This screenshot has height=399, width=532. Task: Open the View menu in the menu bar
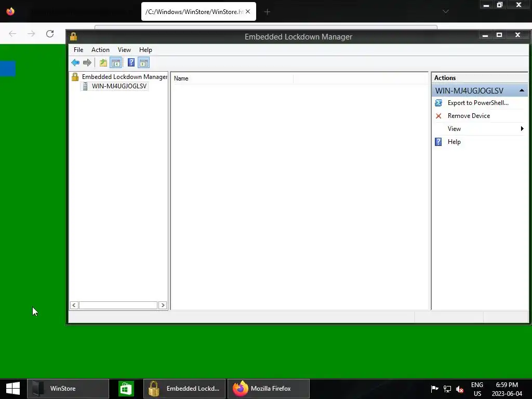click(x=124, y=49)
